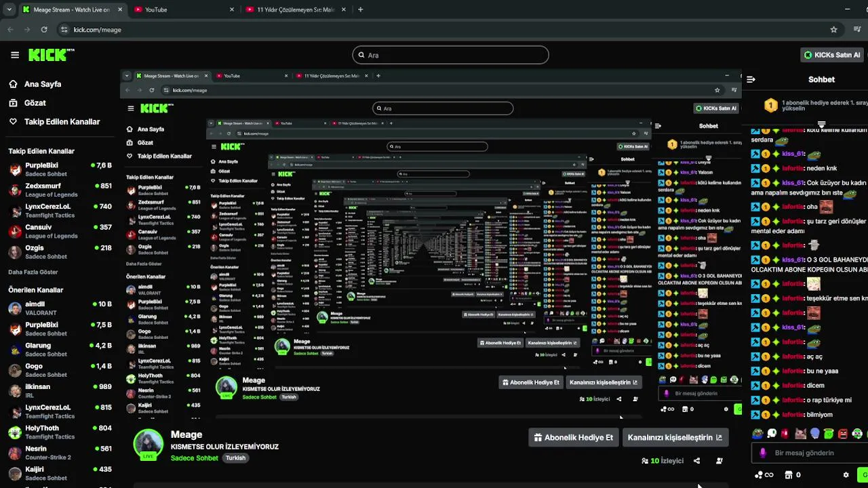Select the angry red face emote
Viewport: 868px width, 488px height.
coord(844,434)
